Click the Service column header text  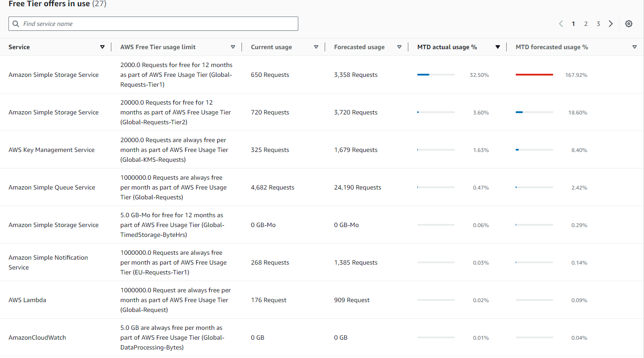tap(19, 47)
